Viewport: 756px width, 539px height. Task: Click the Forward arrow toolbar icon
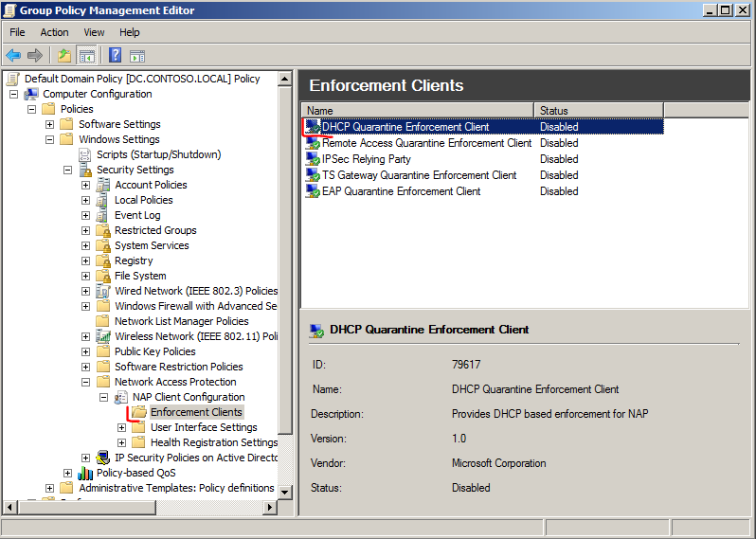(35, 56)
